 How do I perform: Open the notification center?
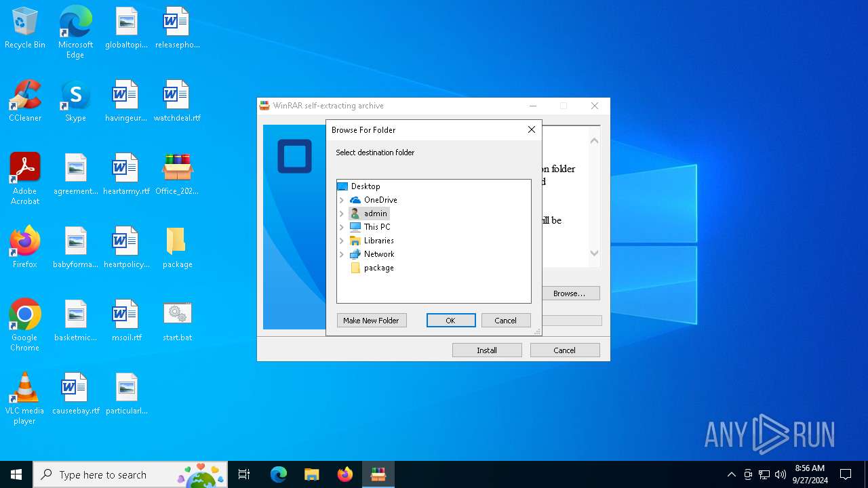(x=846, y=474)
